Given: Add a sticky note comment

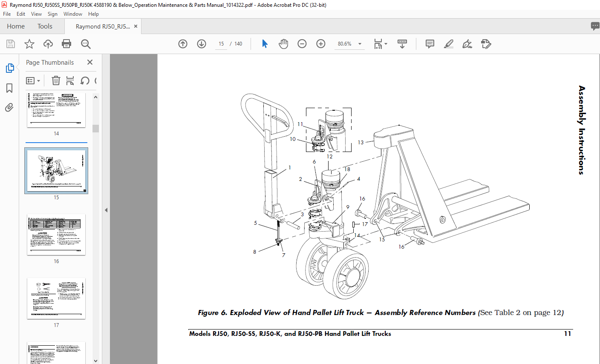Looking at the screenshot, I should click(430, 44).
